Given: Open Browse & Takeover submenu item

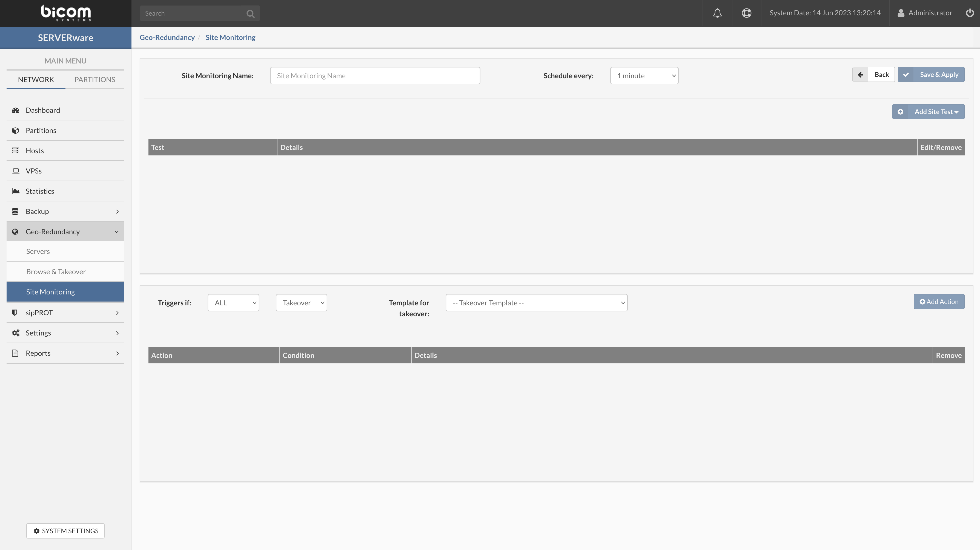Looking at the screenshot, I should [x=56, y=271].
